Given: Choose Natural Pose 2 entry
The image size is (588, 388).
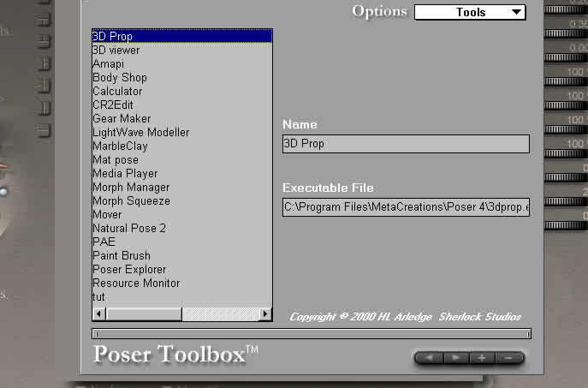Looking at the screenshot, I should click(x=181, y=228).
